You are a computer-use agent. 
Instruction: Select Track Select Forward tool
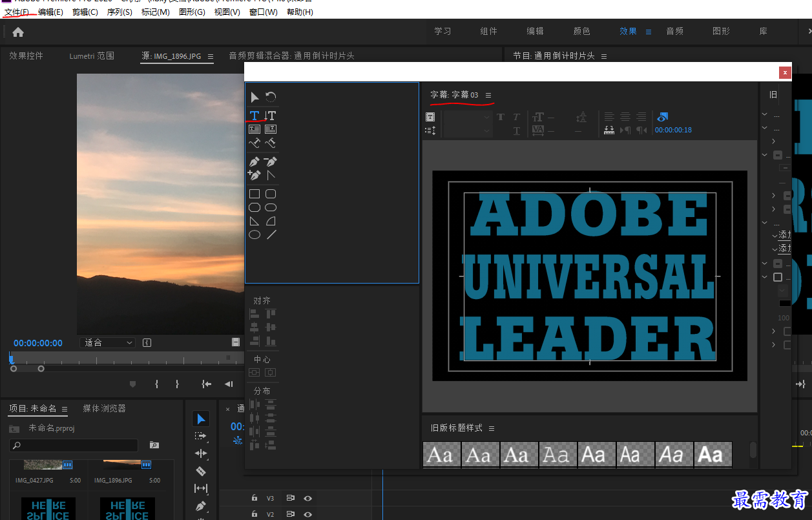[x=201, y=436]
